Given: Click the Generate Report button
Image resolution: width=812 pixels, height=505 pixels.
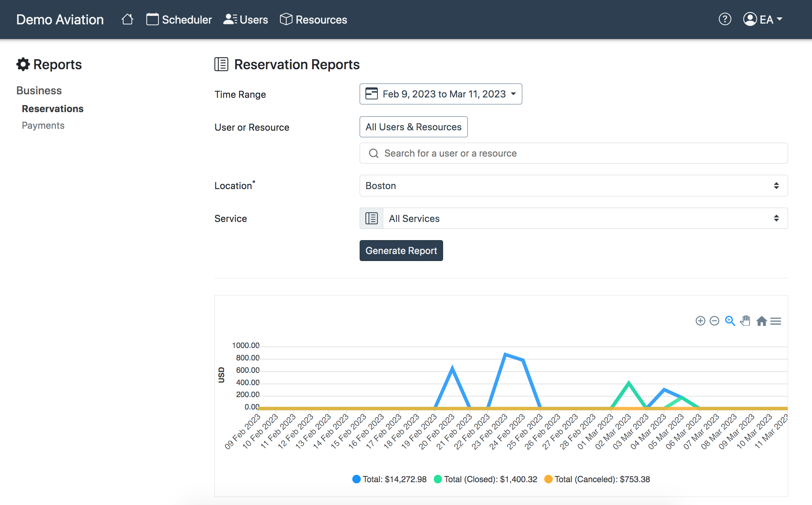Looking at the screenshot, I should [401, 251].
